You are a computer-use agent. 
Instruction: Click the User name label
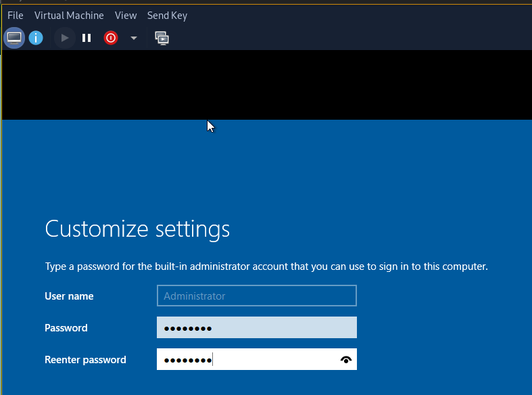(x=69, y=296)
